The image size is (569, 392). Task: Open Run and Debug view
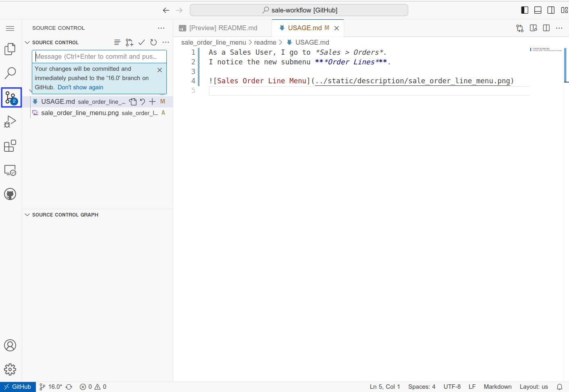(x=10, y=122)
